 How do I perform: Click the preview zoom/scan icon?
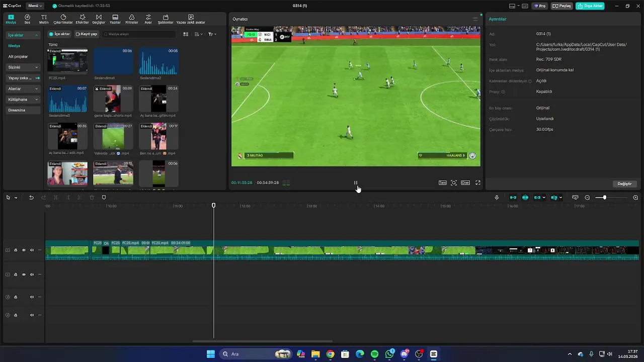[x=454, y=183]
